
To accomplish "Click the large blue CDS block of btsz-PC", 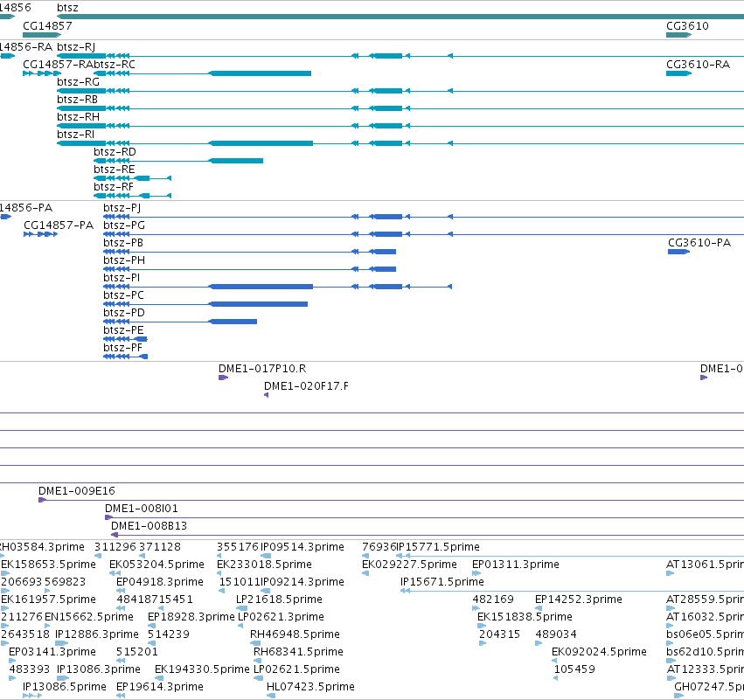I will [258, 304].
